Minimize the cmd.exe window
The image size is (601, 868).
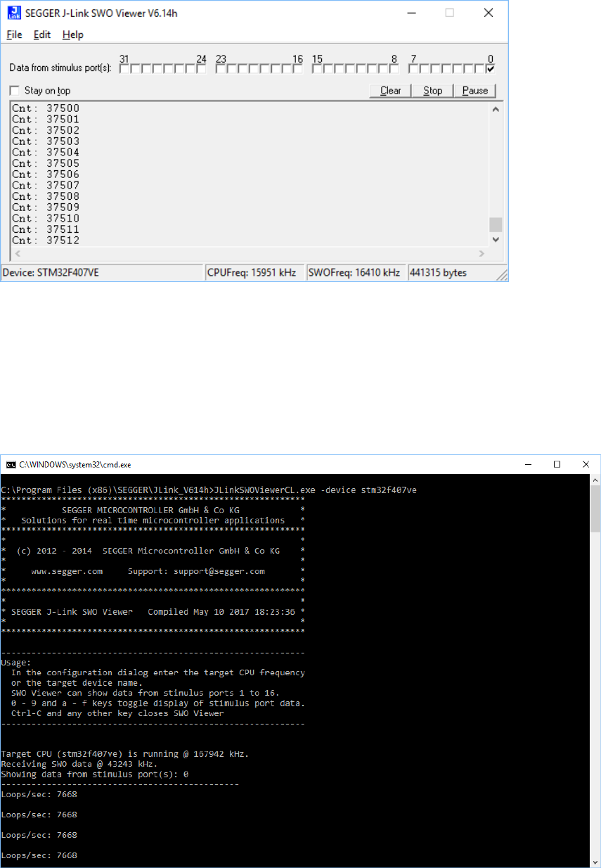pos(528,464)
